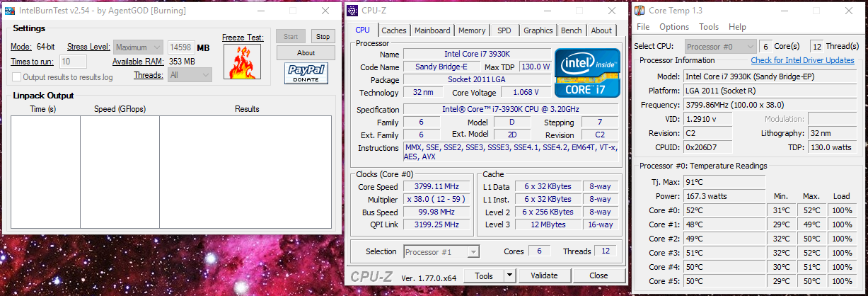Click the Package value Socket 2011 LGA

click(476, 79)
